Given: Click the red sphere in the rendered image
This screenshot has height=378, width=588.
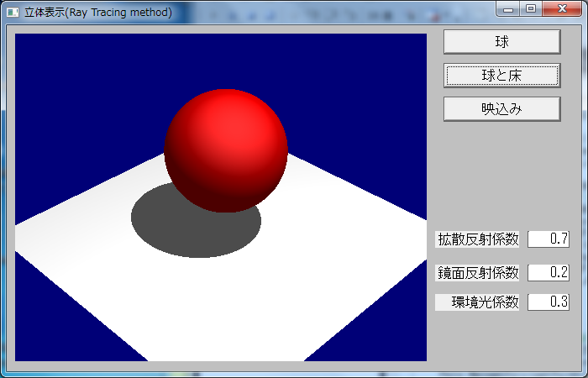Looking at the screenshot, I should pos(226,150).
